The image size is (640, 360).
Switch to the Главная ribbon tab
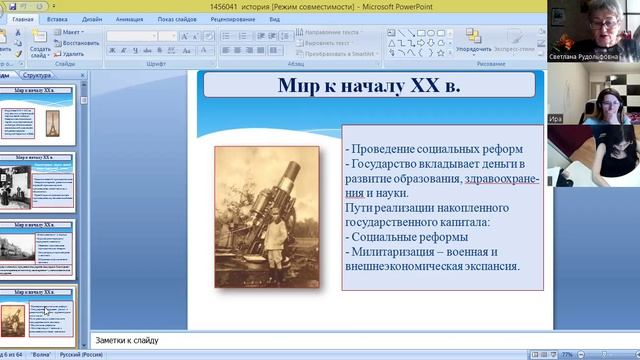coord(23,19)
